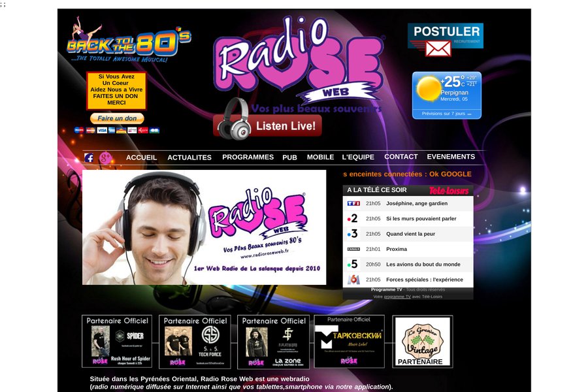Viewport: 588px width, 392px height.
Task: Click the Située dans les Pyrénées Oriental text
Action: 199,379
